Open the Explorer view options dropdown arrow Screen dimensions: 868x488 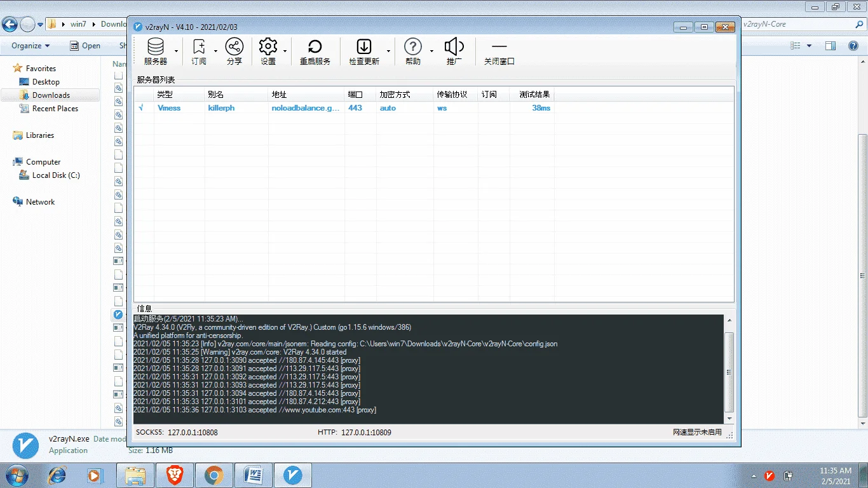[x=809, y=46]
